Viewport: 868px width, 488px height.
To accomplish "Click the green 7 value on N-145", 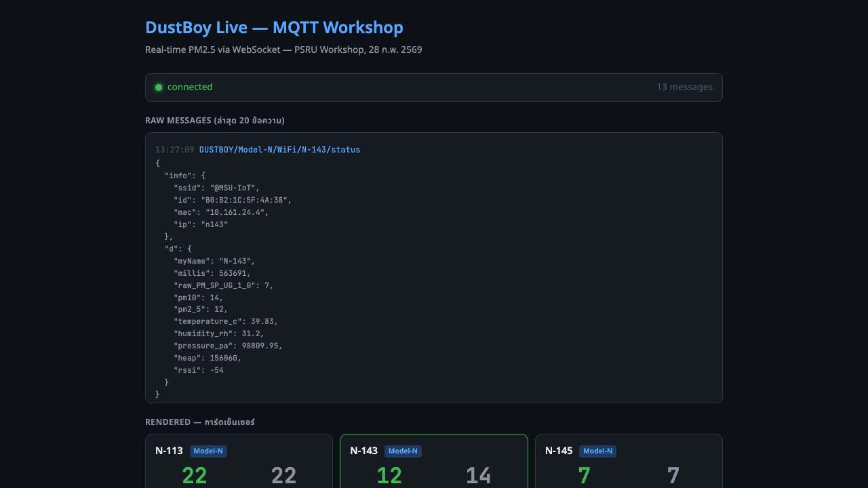I will pyautogui.click(x=584, y=476).
